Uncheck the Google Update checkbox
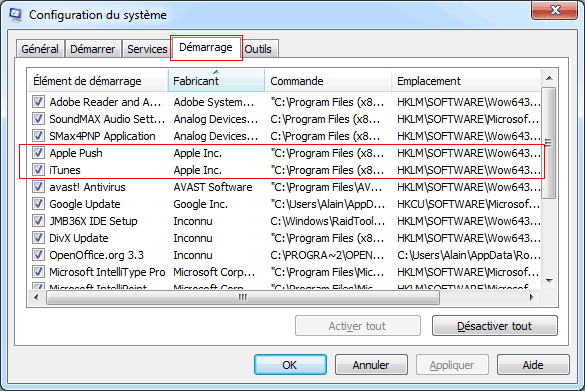Viewport: 585px width, 391px height. point(38,204)
